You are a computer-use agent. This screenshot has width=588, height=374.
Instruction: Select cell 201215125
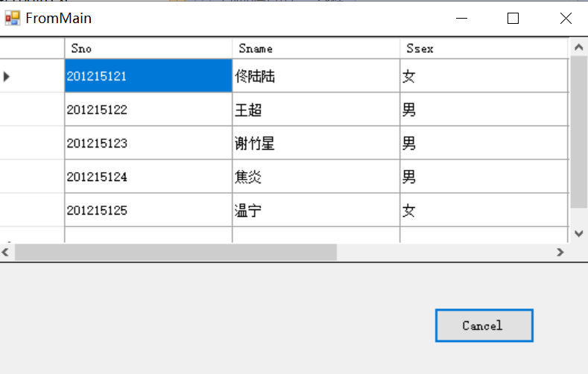click(x=148, y=210)
